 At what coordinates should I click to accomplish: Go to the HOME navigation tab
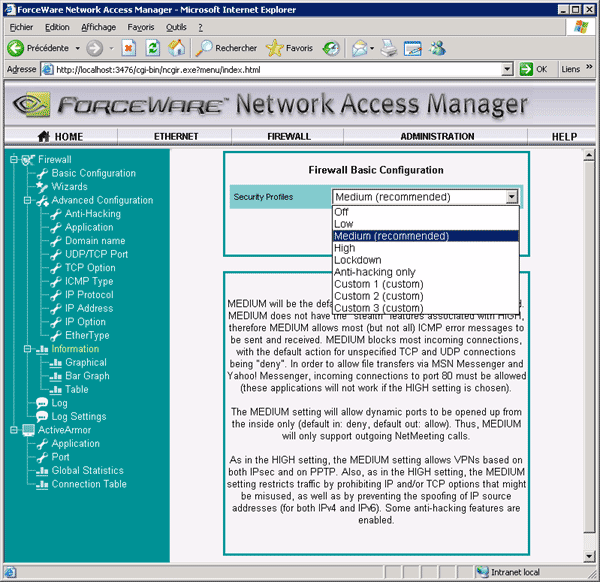point(61,137)
